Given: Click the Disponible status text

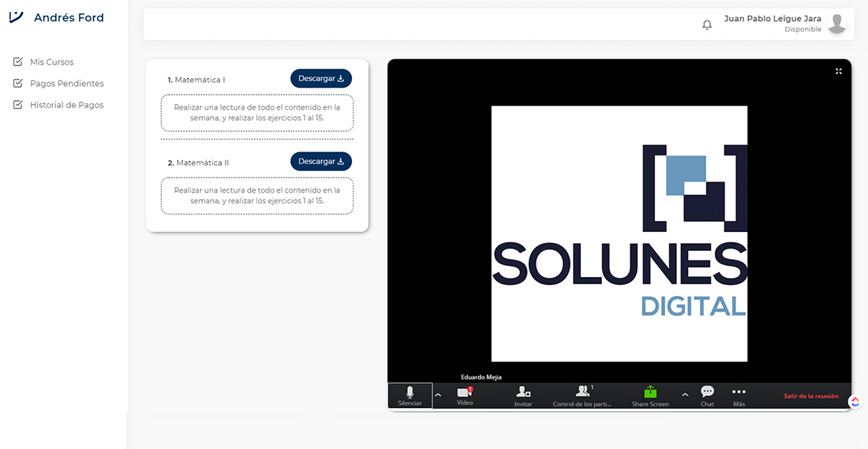Looking at the screenshot, I should pos(803,29).
